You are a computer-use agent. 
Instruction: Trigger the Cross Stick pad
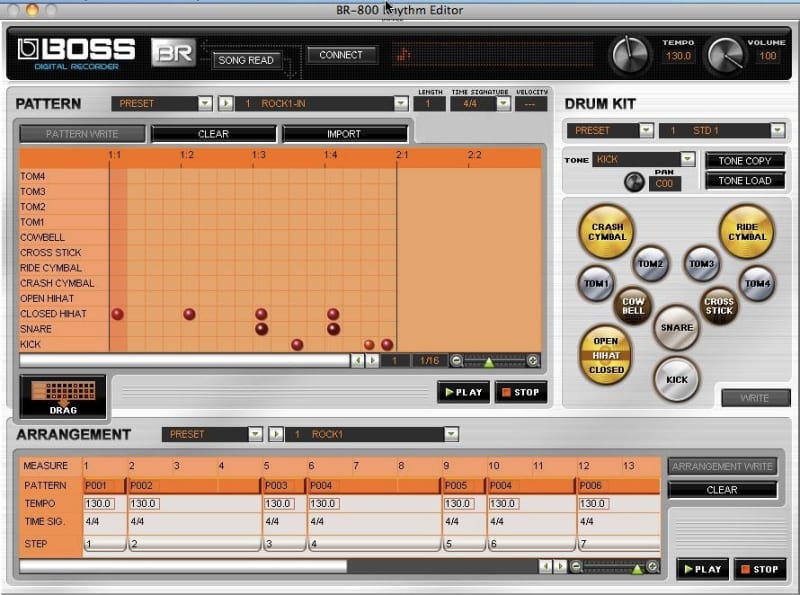719,306
